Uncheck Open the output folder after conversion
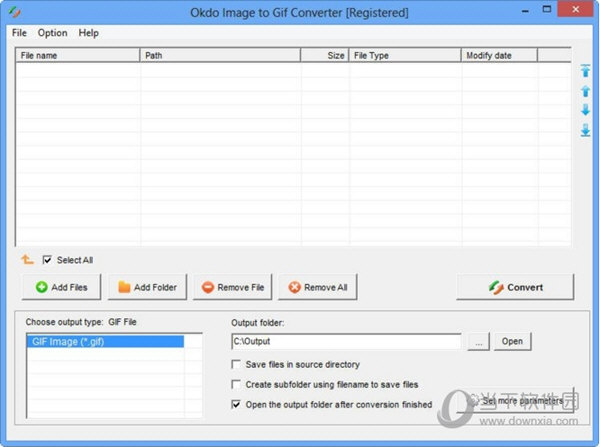Screen dimensions: 600x447 pyautogui.click(x=236, y=404)
